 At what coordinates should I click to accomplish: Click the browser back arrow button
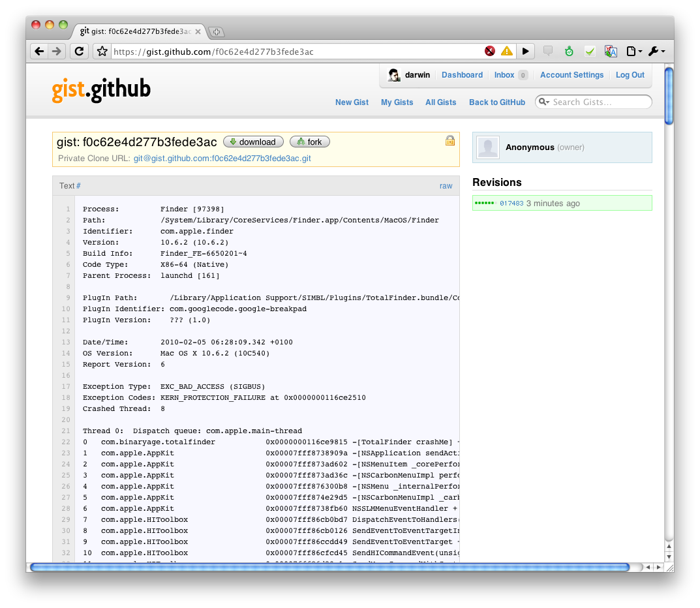[40, 52]
